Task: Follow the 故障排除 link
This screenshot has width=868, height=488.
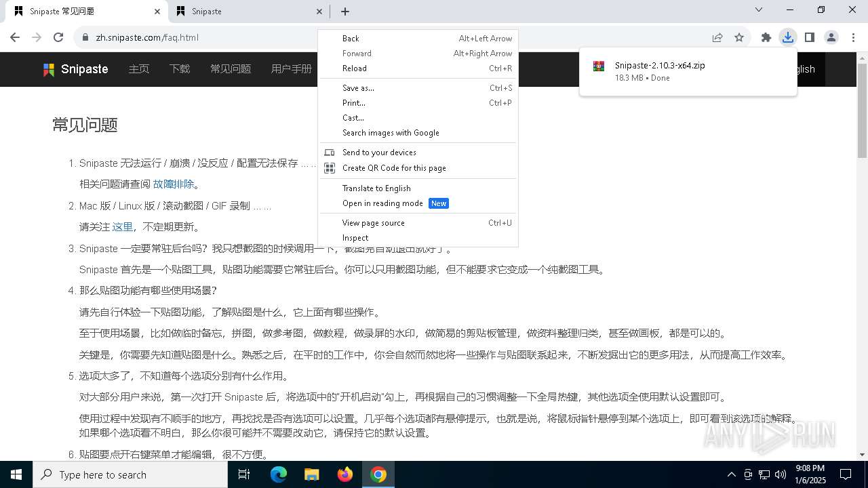Action: [174, 184]
